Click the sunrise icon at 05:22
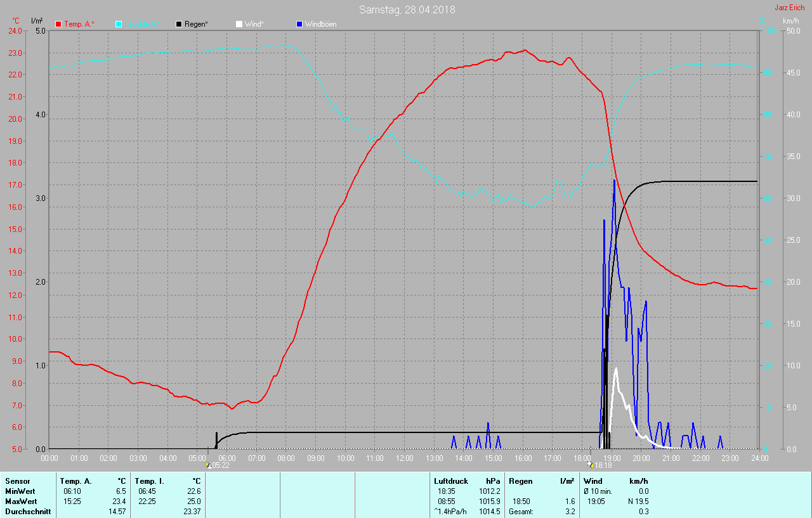812x518 pixels. click(207, 465)
